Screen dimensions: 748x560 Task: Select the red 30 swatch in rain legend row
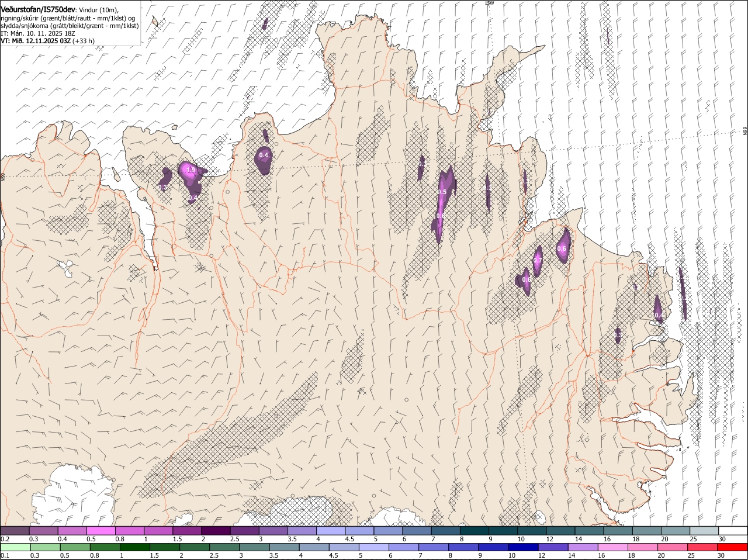732,548
